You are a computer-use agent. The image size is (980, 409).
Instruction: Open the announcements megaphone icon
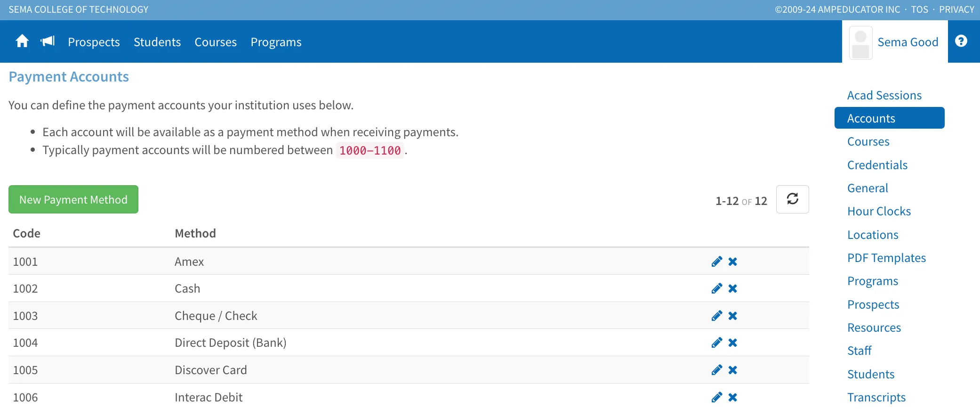point(48,41)
